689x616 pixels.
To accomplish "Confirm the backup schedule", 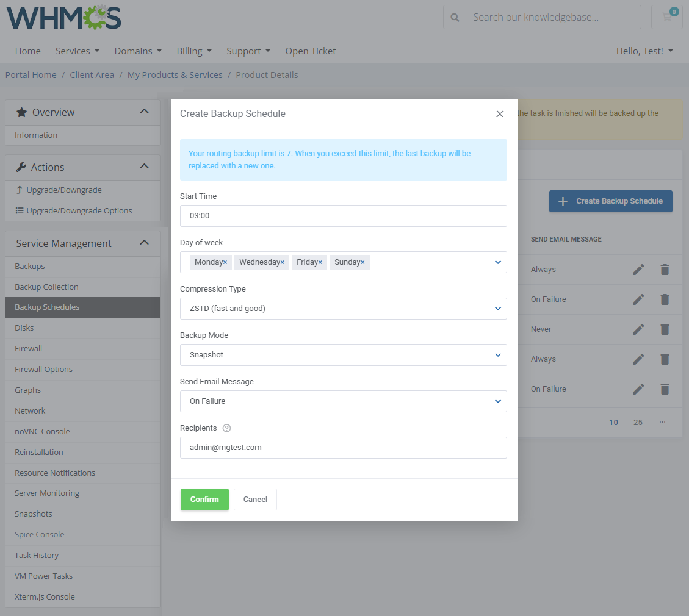I will point(205,500).
